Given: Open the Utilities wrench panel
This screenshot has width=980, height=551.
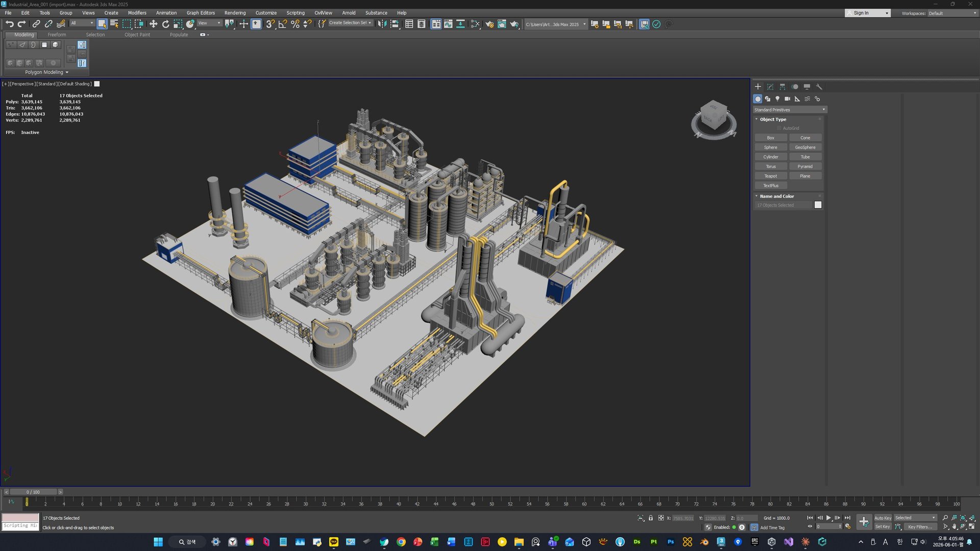Looking at the screenshot, I should coord(819,87).
